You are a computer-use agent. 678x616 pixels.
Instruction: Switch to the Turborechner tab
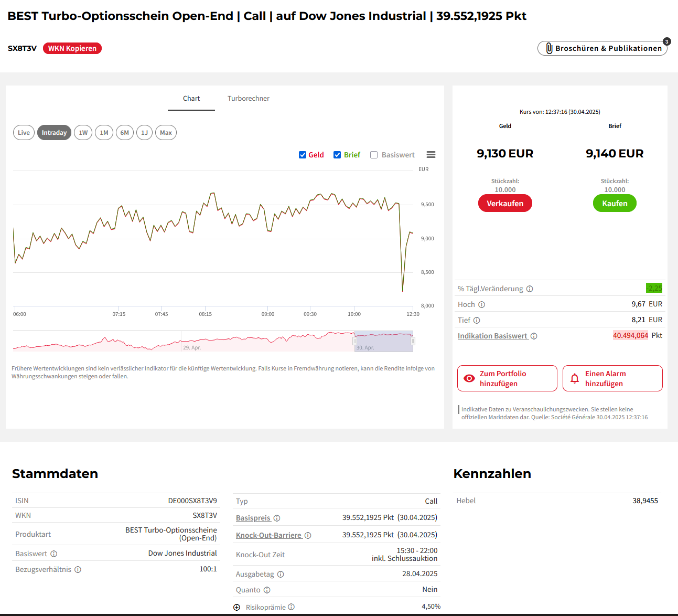pyautogui.click(x=249, y=99)
